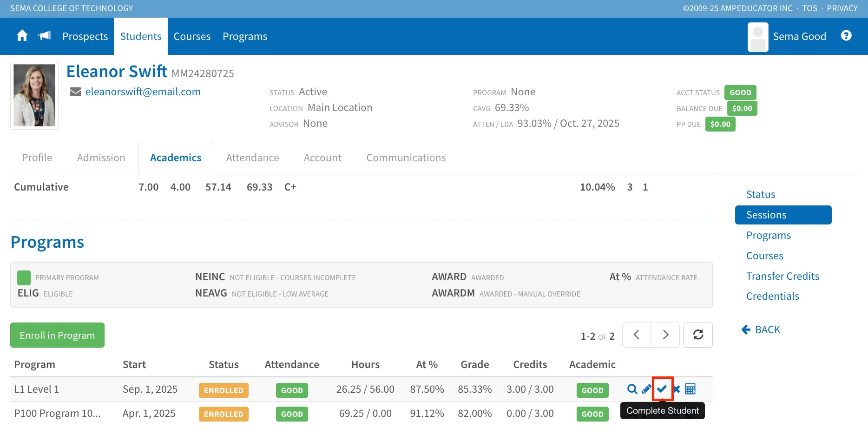Screen dimensions: 868x435
Task: Click the P100 Program 10... row name
Action: pos(57,413)
